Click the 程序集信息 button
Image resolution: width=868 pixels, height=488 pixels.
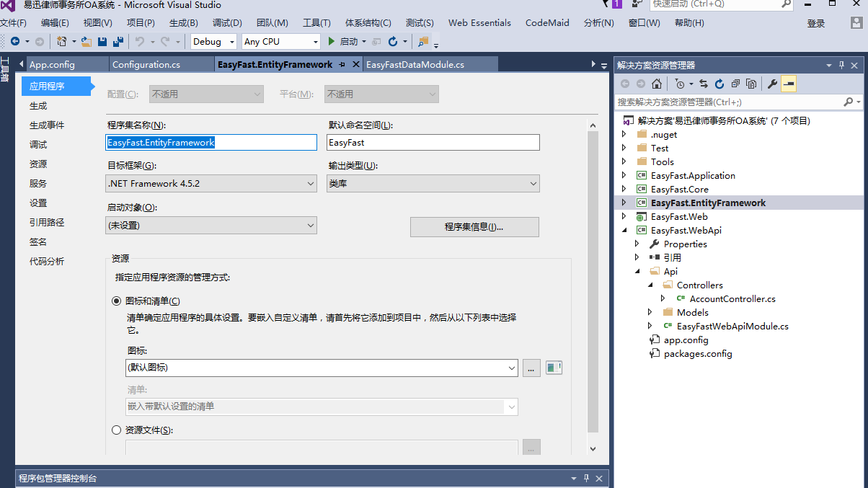tap(474, 227)
